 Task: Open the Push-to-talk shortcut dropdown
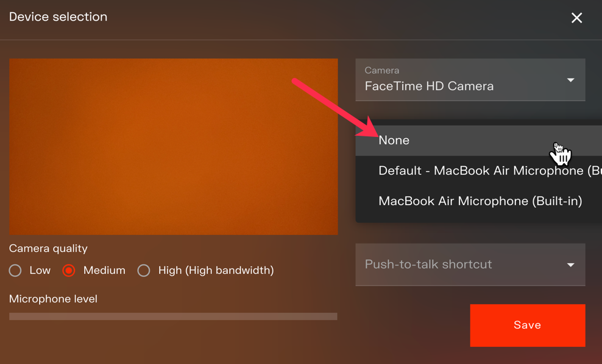(x=470, y=265)
